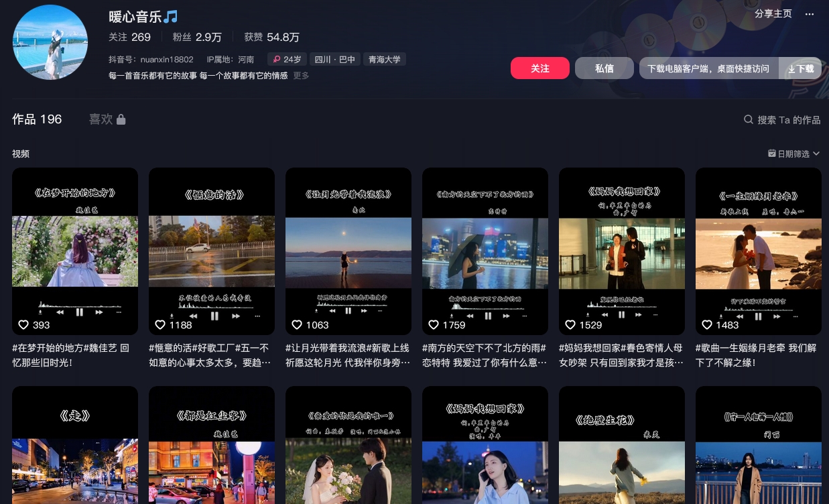This screenshot has width=829, height=504.
Task: Click pause icon on 393-likes video
Action: pos(80,312)
